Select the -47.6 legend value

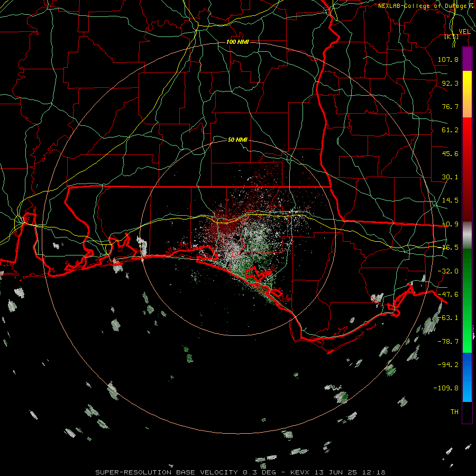[x=448, y=295]
